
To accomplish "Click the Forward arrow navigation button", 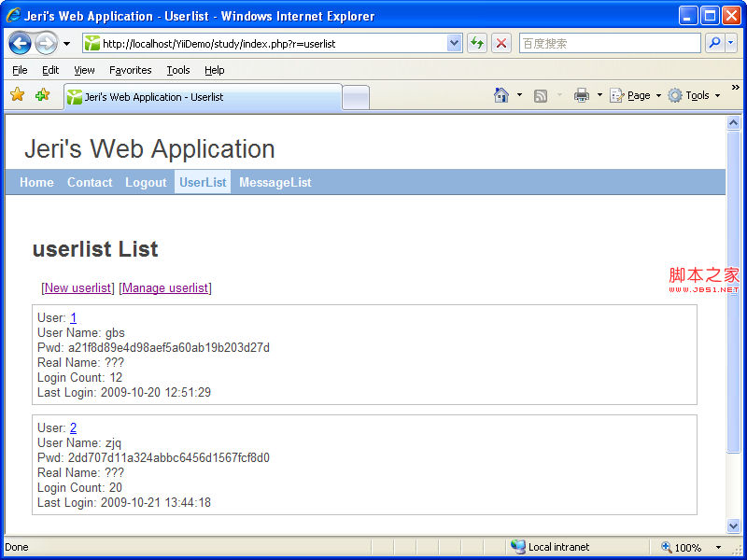I will (46, 44).
